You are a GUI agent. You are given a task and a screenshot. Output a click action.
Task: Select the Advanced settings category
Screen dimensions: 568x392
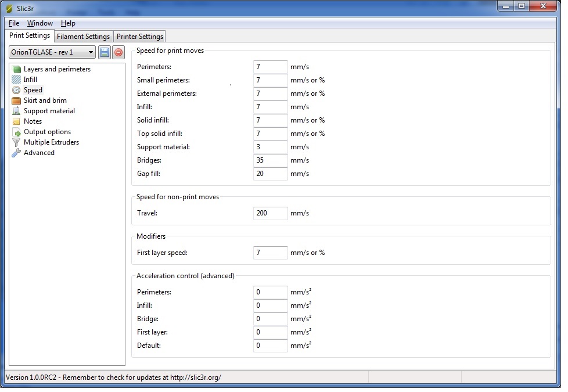coord(39,153)
